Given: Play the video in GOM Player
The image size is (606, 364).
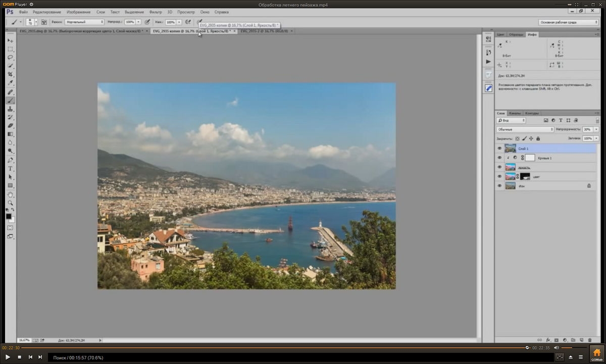Looking at the screenshot, I should pyautogui.click(x=8, y=357).
